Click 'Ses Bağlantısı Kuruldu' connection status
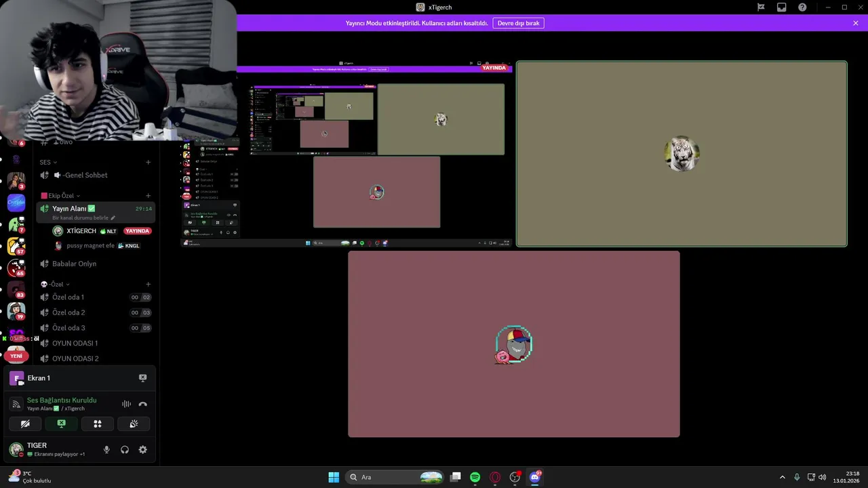The width and height of the screenshot is (868, 488). [x=62, y=400]
